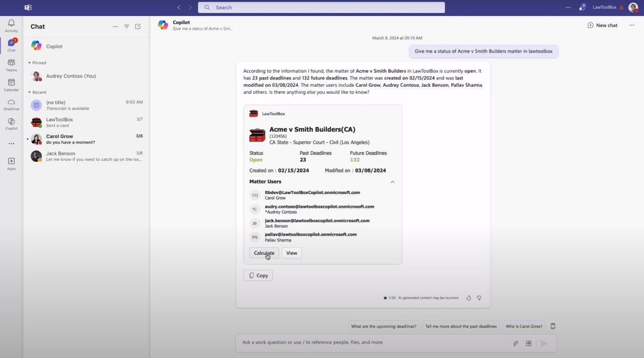The width and height of the screenshot is (644, 358).
Task: Open the prompt guide icon beside suggestions
Action: coord(553,326)
